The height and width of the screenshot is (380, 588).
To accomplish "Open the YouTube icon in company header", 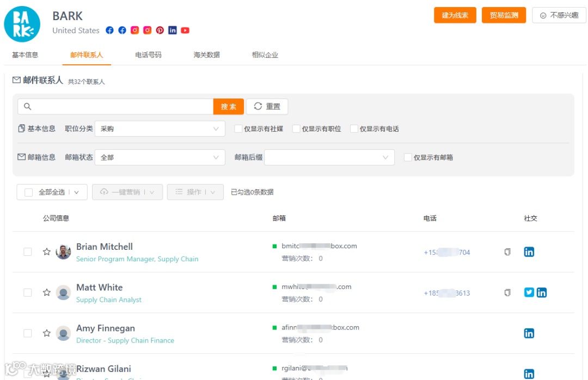I will point(185,30).
